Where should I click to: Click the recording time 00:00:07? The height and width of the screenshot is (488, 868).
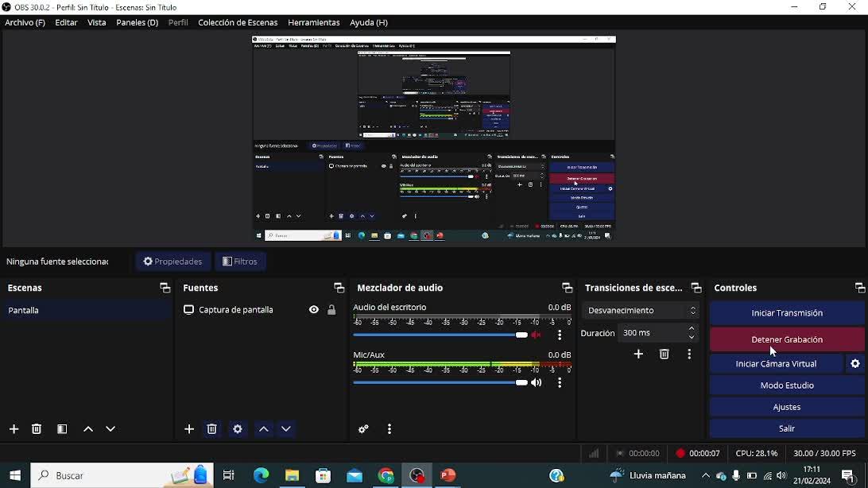point(704,453)
